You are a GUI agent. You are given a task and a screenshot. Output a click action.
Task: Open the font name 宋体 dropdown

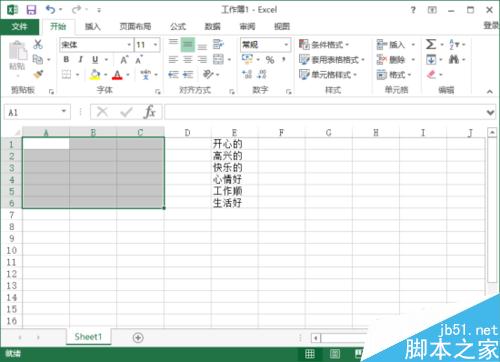(x=129, y=45)
